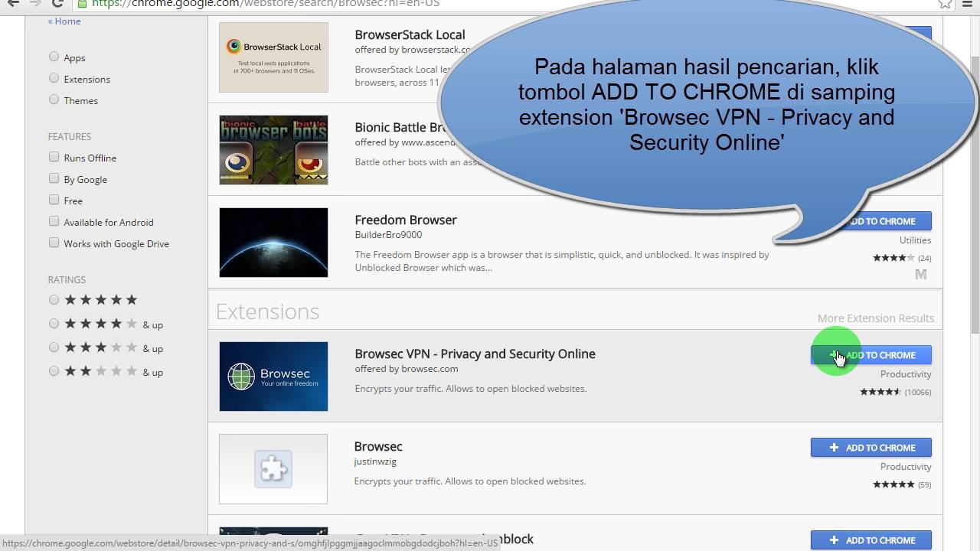Image resolution: width=980 pixels, height=551 pixels.
Task: Go back with the browser back arrow
Action: pyautogui.click(x=13, y=3)
